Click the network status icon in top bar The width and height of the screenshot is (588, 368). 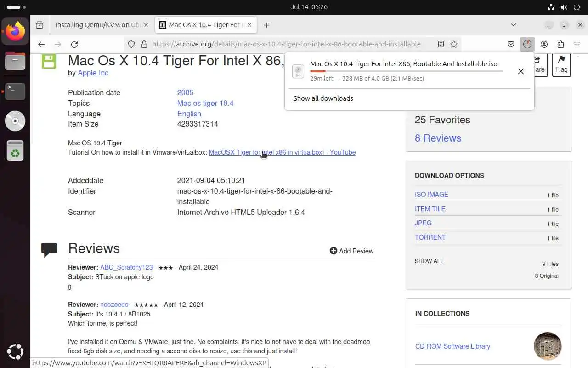pyautogui.click(x=551, y=7)
